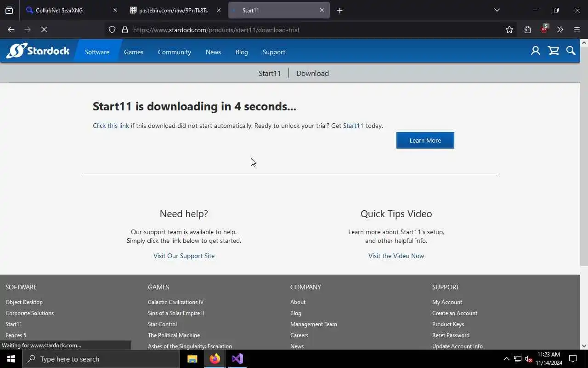Click the Stardock logo

tap(38, 51)
